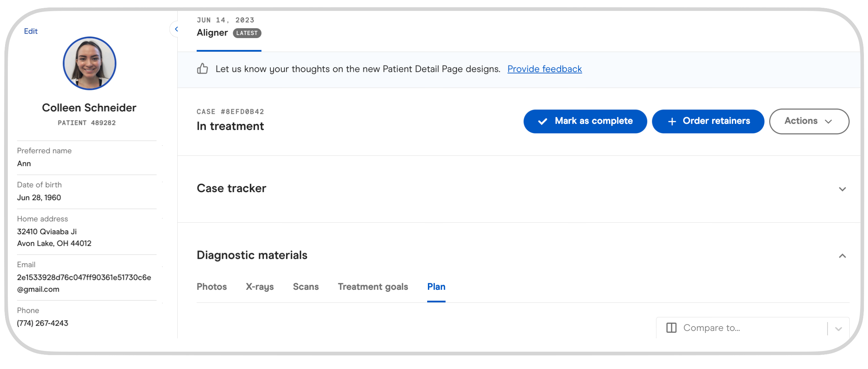Image resolution: width=868 pixels, height=369 pixels.
Task: Open the X-rays tab
Action: (x=260, y=287)
